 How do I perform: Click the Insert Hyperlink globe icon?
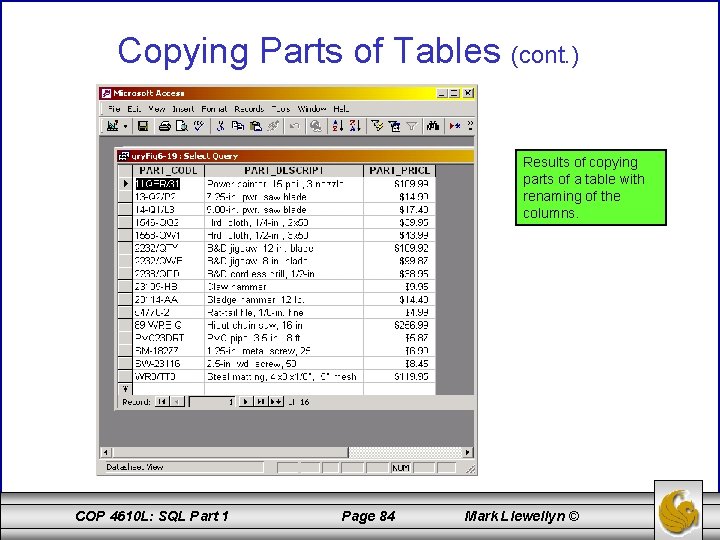click(x=315, y=126)
